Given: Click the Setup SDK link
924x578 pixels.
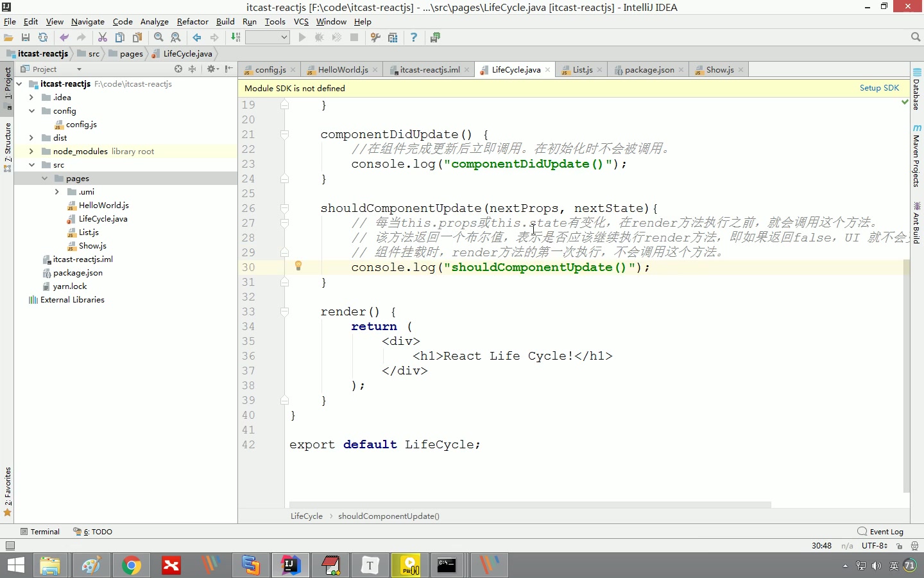Looking at the screenshot, I should [x=879, y=88].
